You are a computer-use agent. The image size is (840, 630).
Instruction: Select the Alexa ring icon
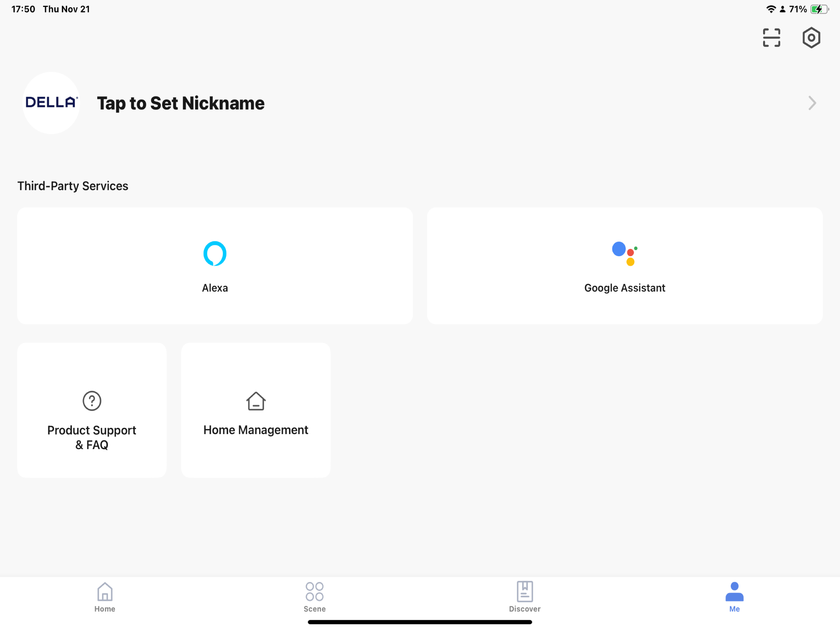(215, 253)
